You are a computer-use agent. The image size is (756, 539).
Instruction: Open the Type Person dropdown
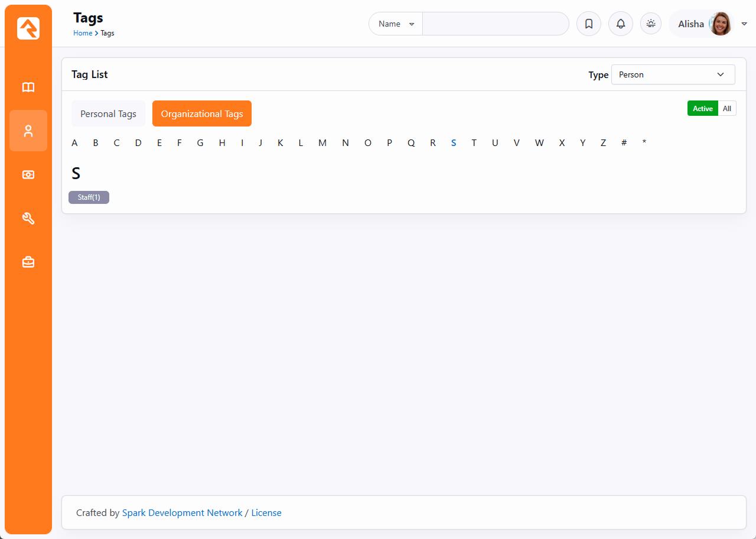[x=673, y=75]
